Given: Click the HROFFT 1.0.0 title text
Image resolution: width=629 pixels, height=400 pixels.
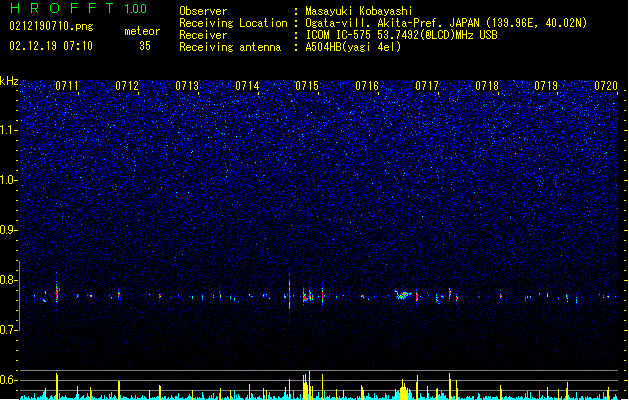Looking at the screenshot, I should point(78,8).
